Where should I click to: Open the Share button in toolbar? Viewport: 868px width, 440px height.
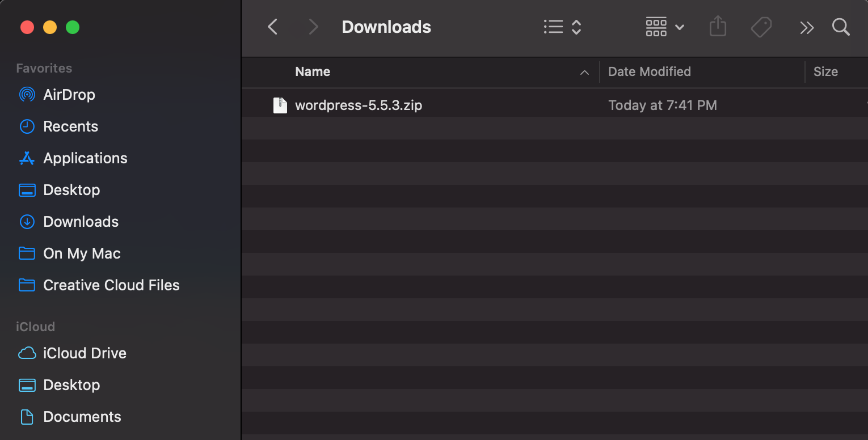[x=718, y=27]
